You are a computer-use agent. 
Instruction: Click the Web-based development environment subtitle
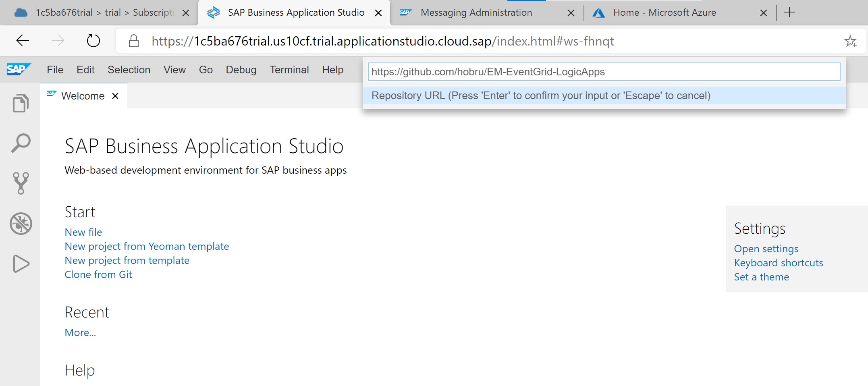[206, 170]
